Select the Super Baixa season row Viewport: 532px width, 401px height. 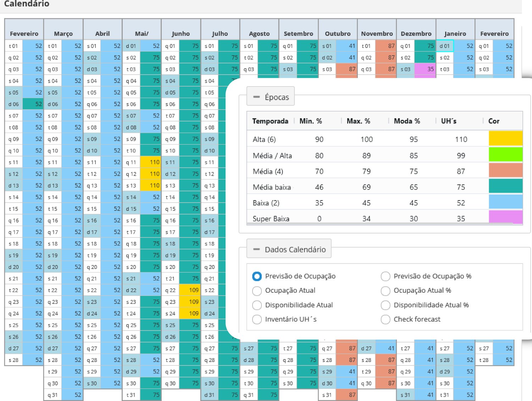pyautogui.click(x=384, y=218)
